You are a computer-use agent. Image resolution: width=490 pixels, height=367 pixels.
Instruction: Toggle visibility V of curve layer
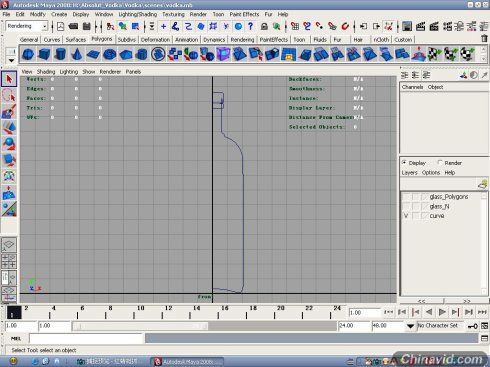click(x=406, y=216)
